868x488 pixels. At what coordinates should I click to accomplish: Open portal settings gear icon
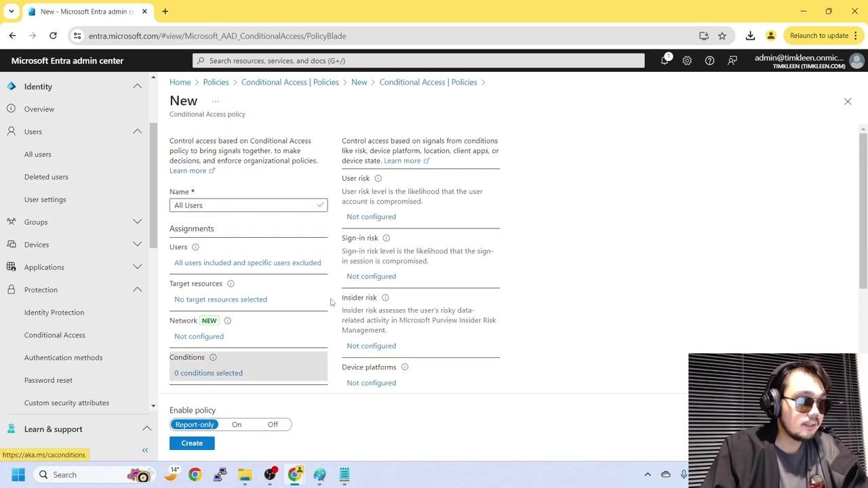click(x=687, y=60)
